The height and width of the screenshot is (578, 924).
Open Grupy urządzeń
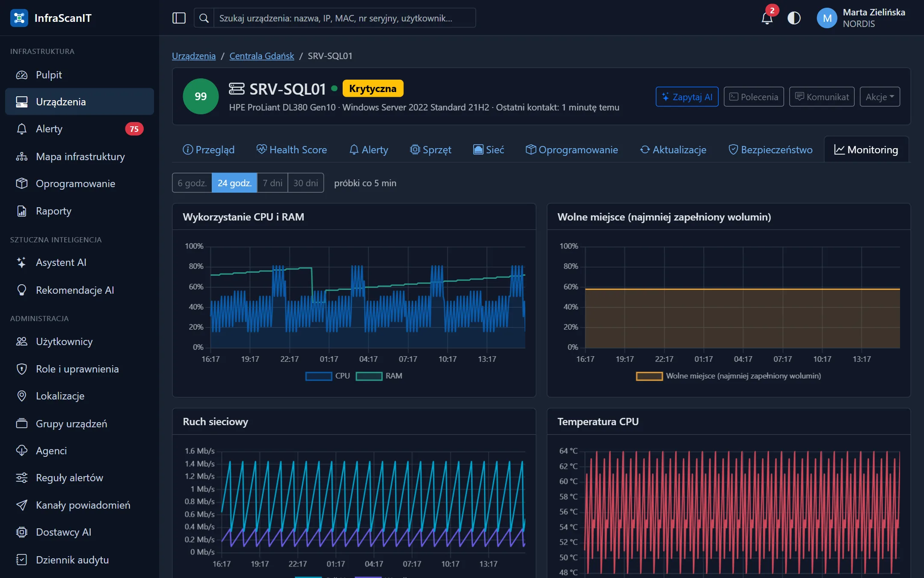[x=80, y=423]
